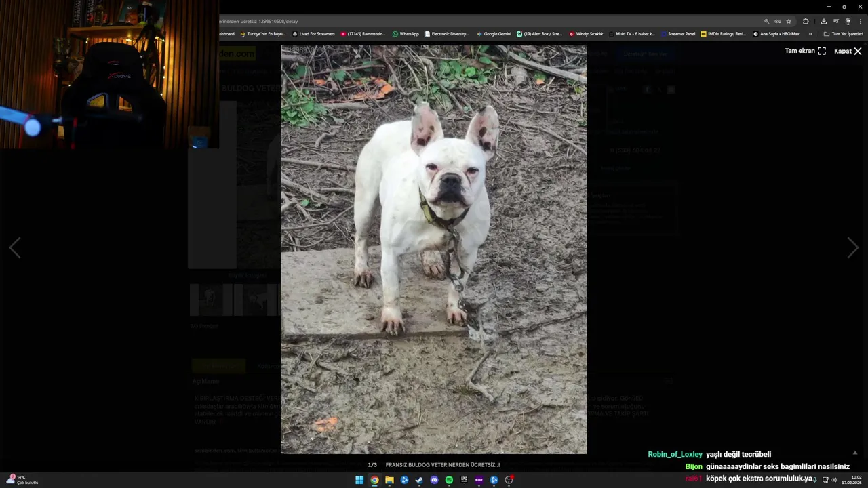
Task: Open volume speaker tray icon
Action: 833,480
